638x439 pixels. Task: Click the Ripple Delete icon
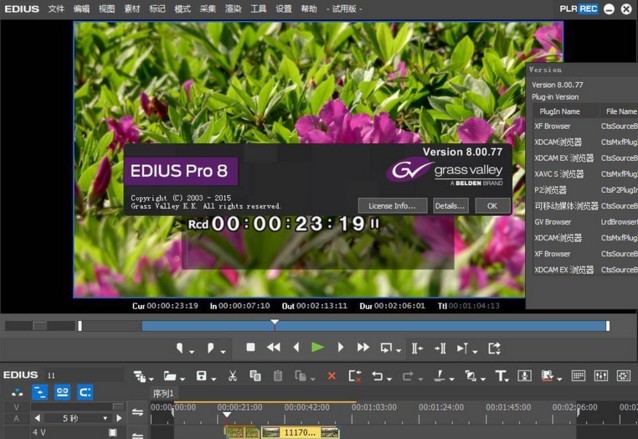pos(355,376)
